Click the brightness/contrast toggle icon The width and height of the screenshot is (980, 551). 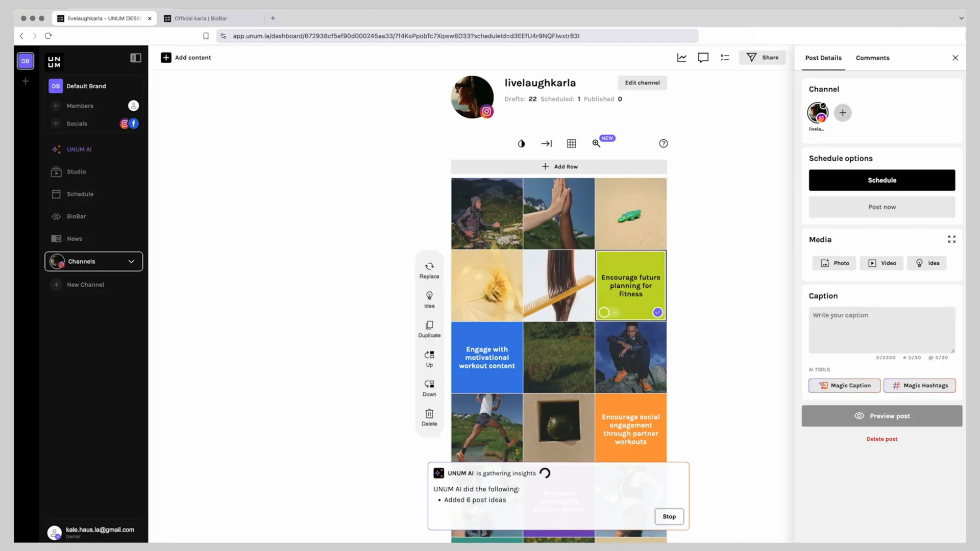point(522,143)
